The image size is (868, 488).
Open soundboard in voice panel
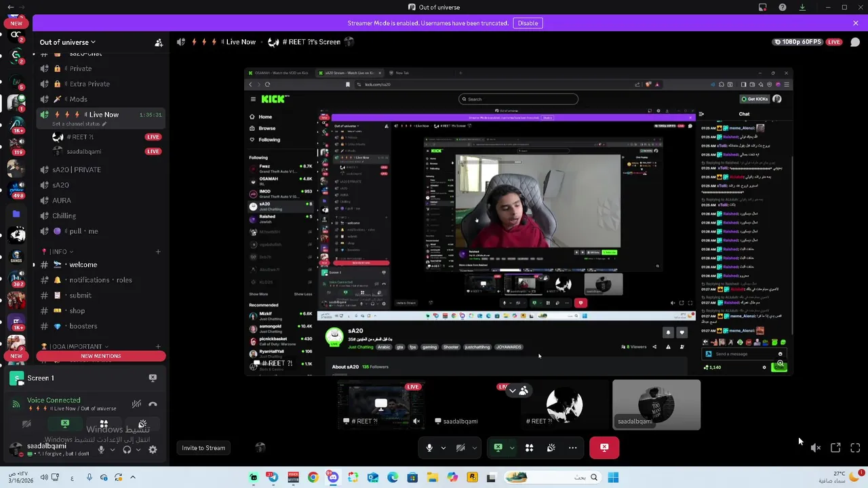click(x=142, y=424)
